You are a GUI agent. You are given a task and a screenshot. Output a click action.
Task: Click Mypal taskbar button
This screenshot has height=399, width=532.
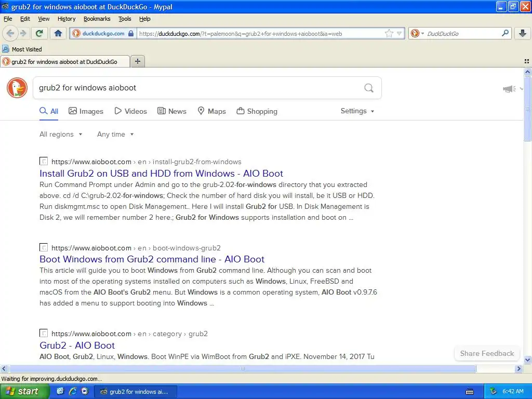(x=135, y=392)
